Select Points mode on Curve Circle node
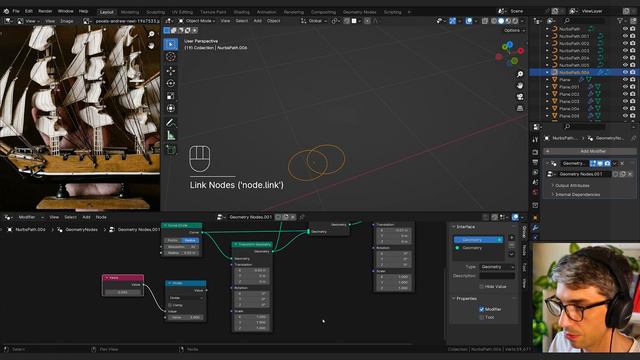The width and height of the screenshot is (640, 360). click(173, 240)
